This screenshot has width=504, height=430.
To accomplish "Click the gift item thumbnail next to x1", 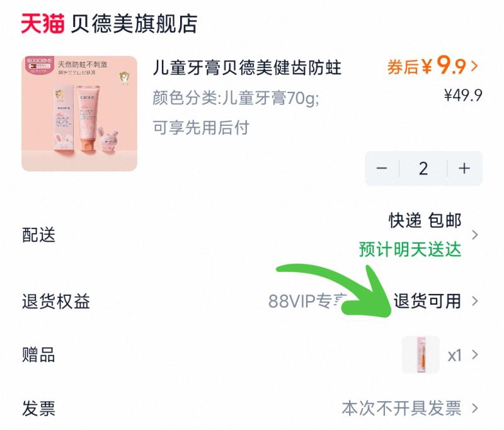I will [421, 355].
